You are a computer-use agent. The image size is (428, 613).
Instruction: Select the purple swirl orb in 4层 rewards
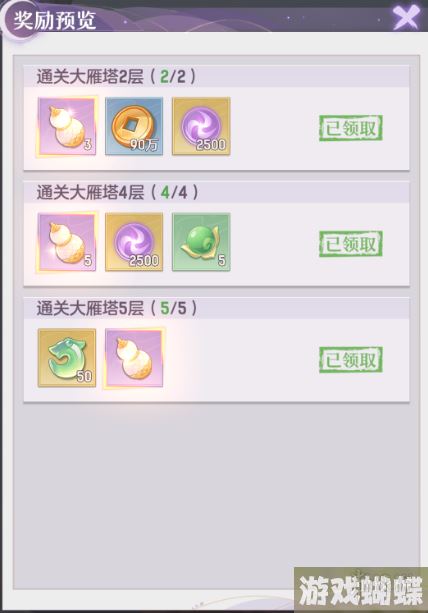pos(134,242)
